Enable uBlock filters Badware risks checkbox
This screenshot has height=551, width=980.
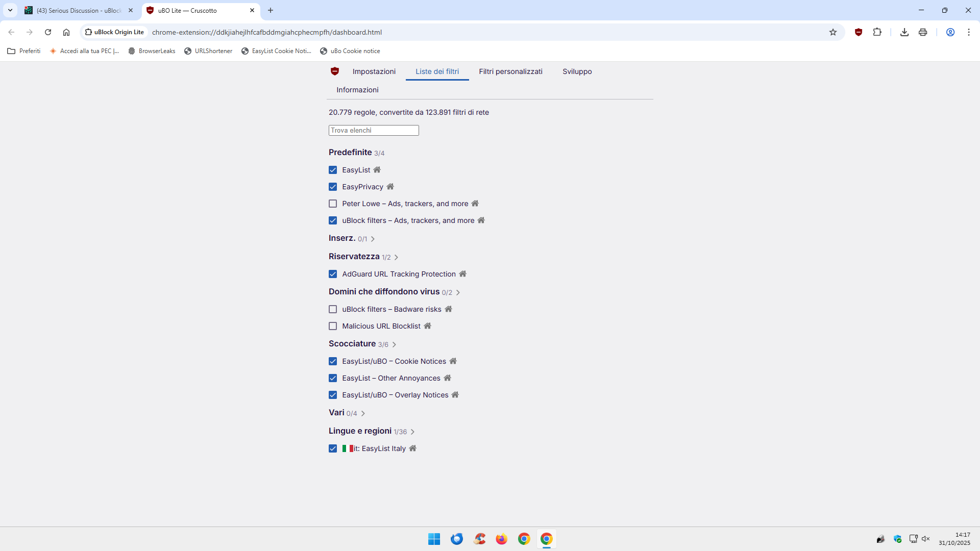pos(333,309)
